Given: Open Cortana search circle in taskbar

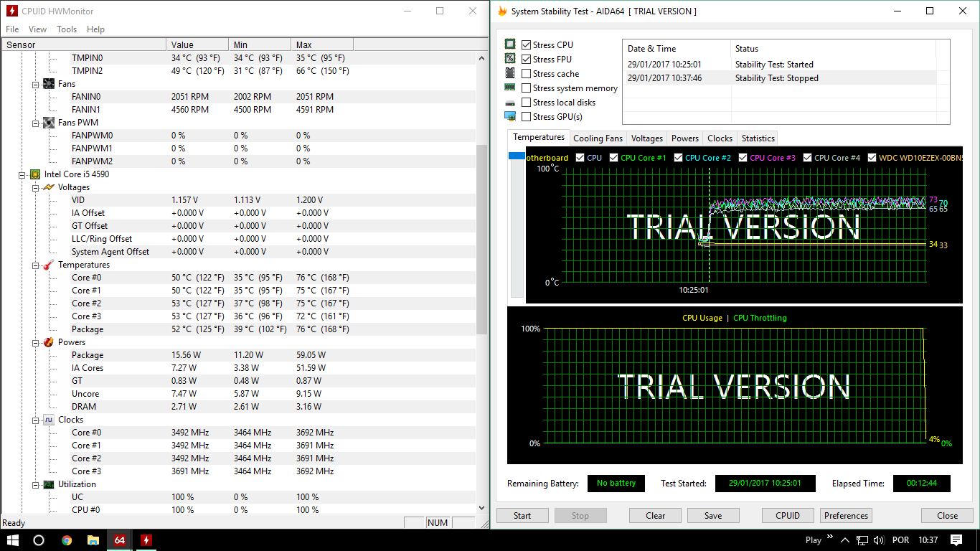Looking at the screenshot, I should pyautogui.click(x=39, y=540).
